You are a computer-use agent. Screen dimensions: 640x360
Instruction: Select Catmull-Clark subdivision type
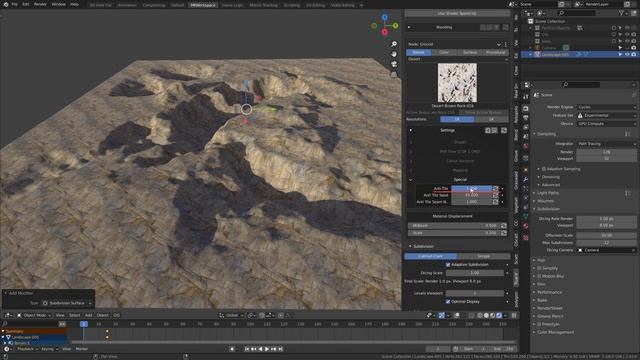431,256
